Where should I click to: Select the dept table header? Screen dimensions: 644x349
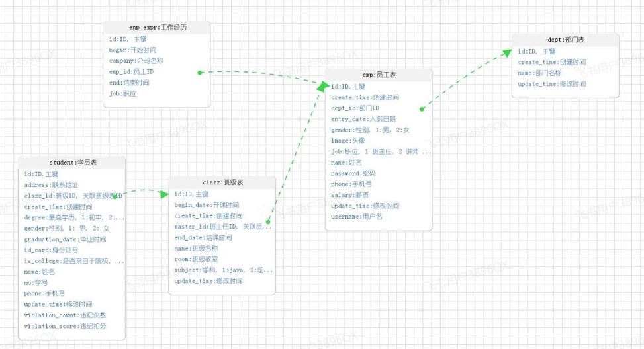click(x=565, y=40)
